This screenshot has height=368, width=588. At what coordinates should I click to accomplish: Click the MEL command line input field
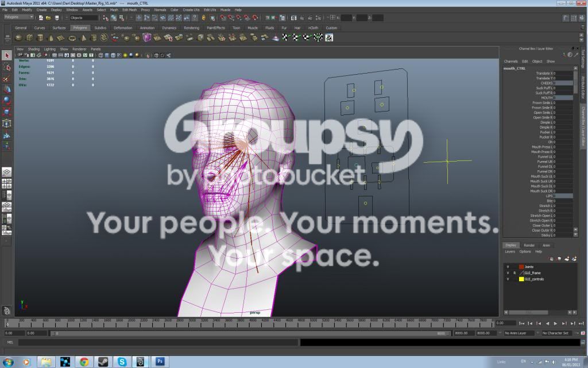pos(158,342)
